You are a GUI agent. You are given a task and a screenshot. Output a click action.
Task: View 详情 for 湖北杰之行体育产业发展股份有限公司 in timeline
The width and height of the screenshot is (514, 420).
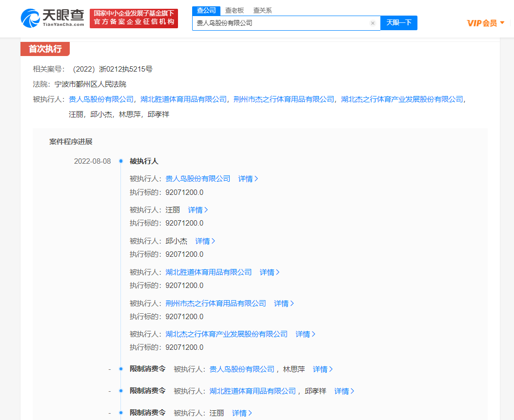click(305, 334)
